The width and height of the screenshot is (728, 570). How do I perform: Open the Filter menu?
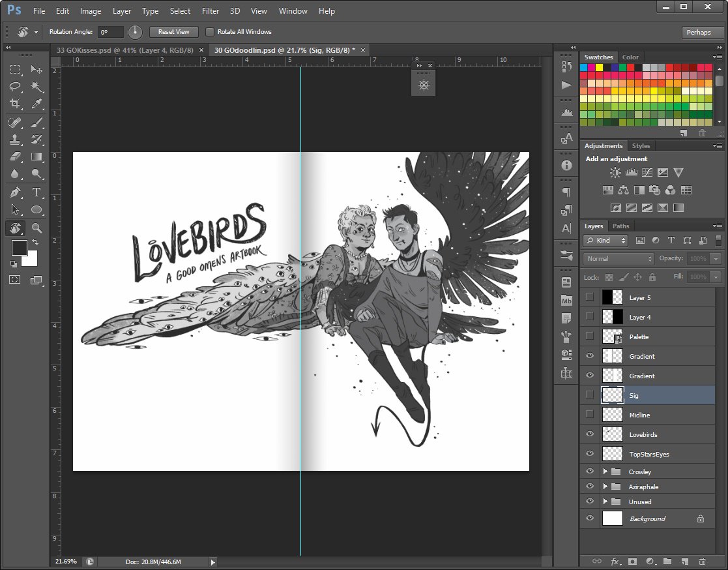[x=211, y=10]
